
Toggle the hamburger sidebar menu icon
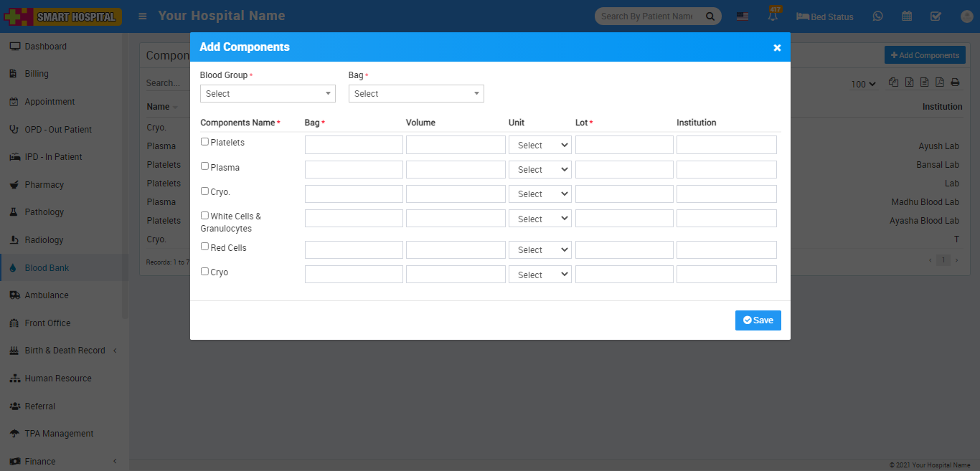(x=143, y=16)
